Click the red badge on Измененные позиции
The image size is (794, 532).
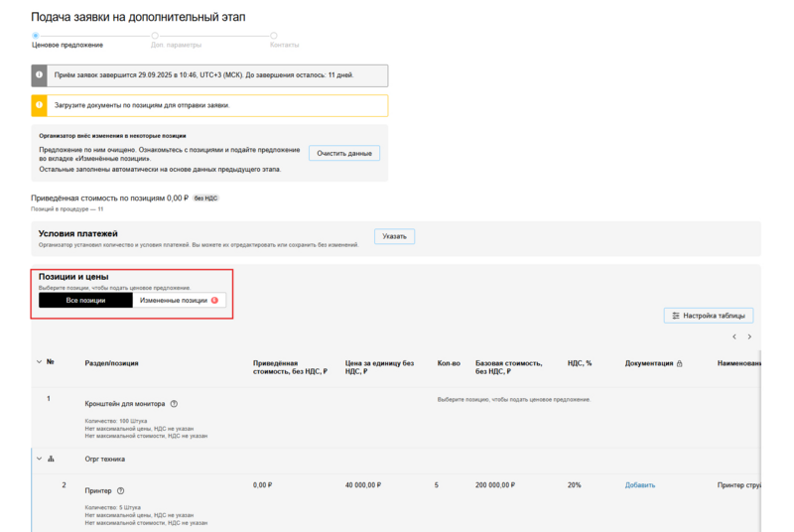214,300
